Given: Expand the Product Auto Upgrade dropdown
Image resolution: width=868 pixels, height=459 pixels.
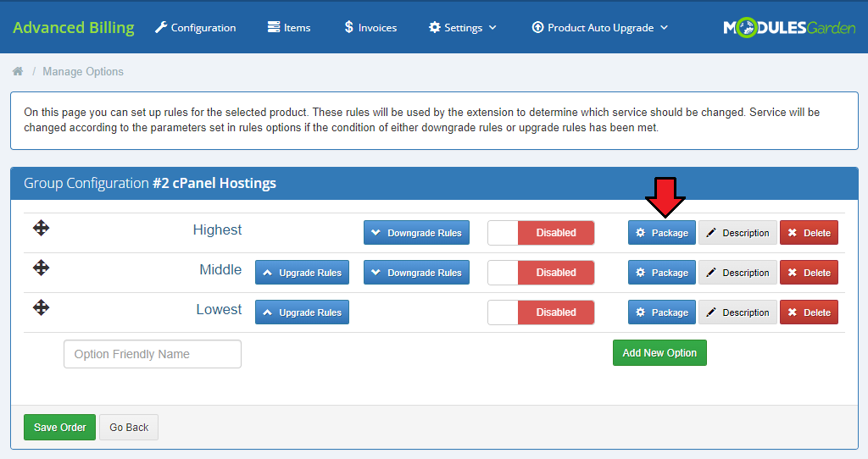Looking at the screenshot, I should 600,28.
